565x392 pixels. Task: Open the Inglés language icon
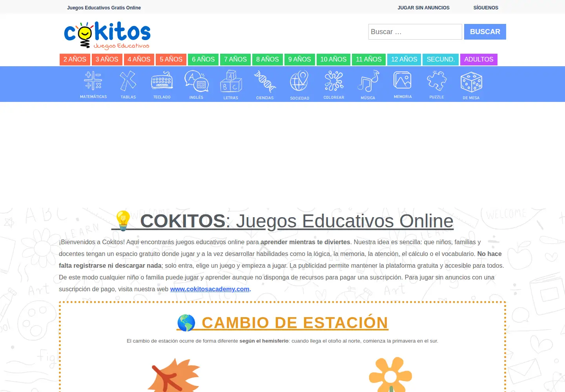pos(196,85)
